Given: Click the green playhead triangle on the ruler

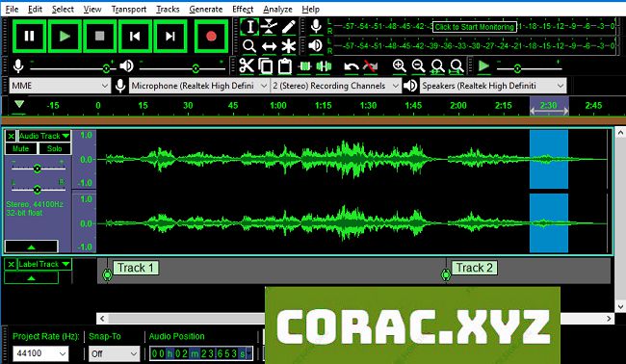Looking at the screenshot, I should [x=19, y=105].
